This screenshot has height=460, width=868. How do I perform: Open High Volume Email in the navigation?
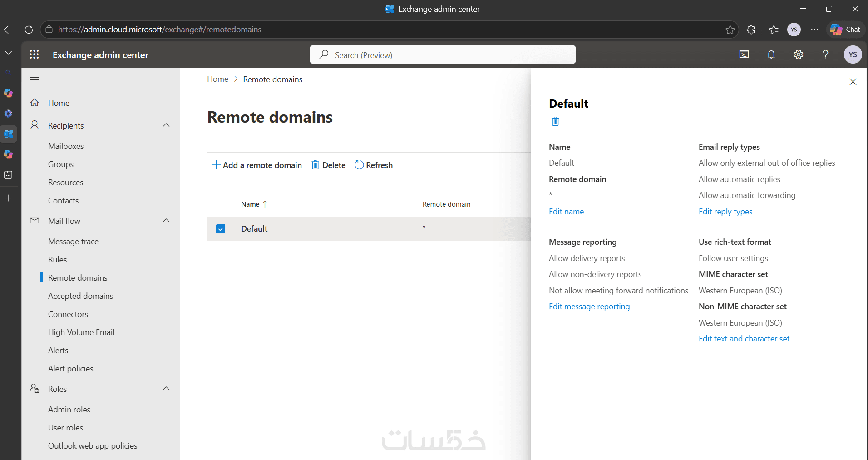pyautogui.click(x=81, y=332)
